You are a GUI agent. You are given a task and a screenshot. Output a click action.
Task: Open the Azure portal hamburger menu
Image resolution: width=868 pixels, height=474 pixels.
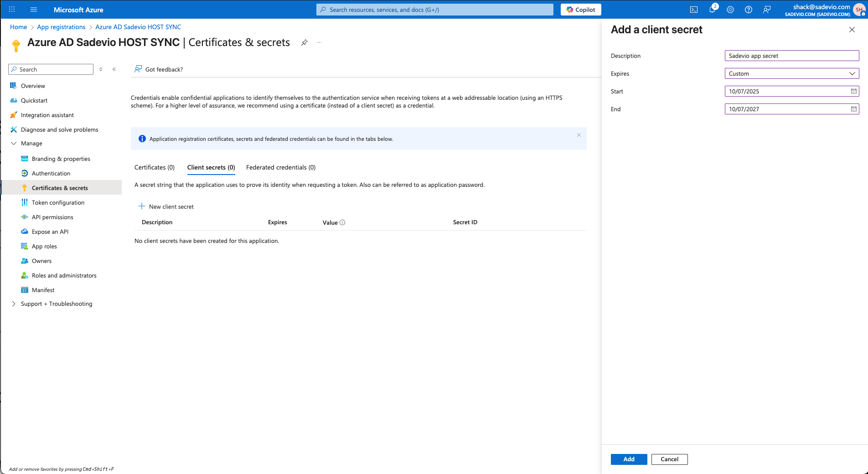tap(34, 10)
